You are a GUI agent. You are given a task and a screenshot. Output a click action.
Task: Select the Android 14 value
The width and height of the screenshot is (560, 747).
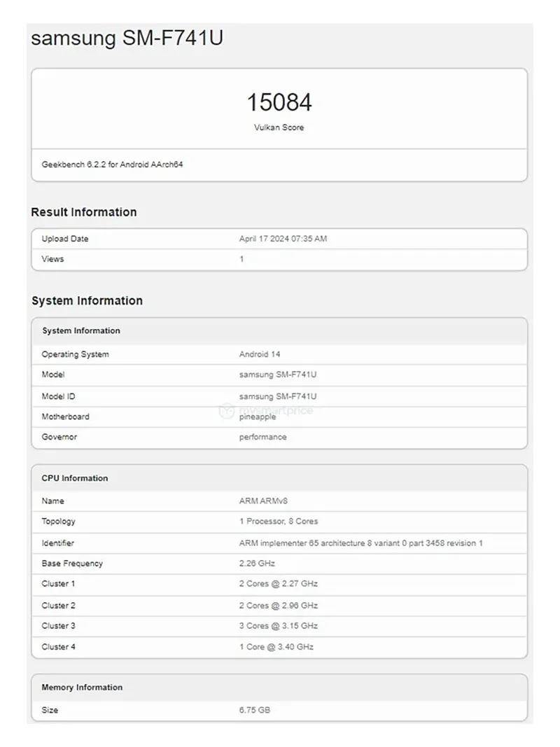tap(260, 354)
